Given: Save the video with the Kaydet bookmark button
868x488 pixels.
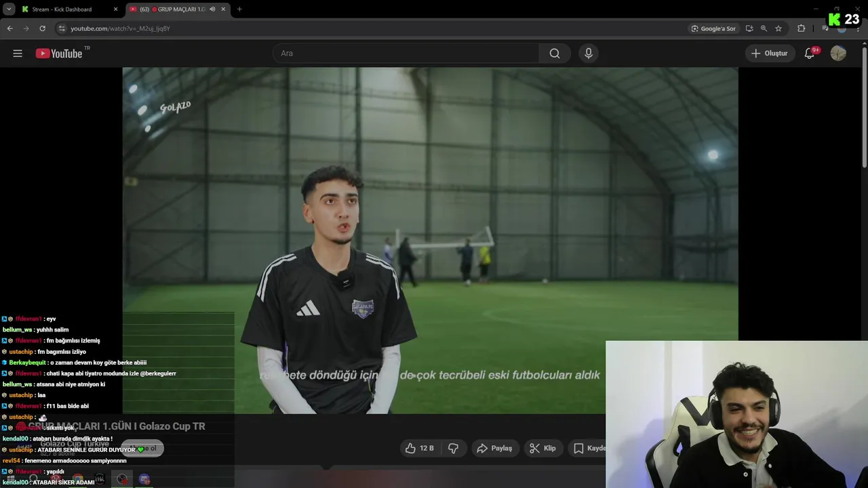Looking at the screenshot, I should pyautogui.click(x=587, y=448).
